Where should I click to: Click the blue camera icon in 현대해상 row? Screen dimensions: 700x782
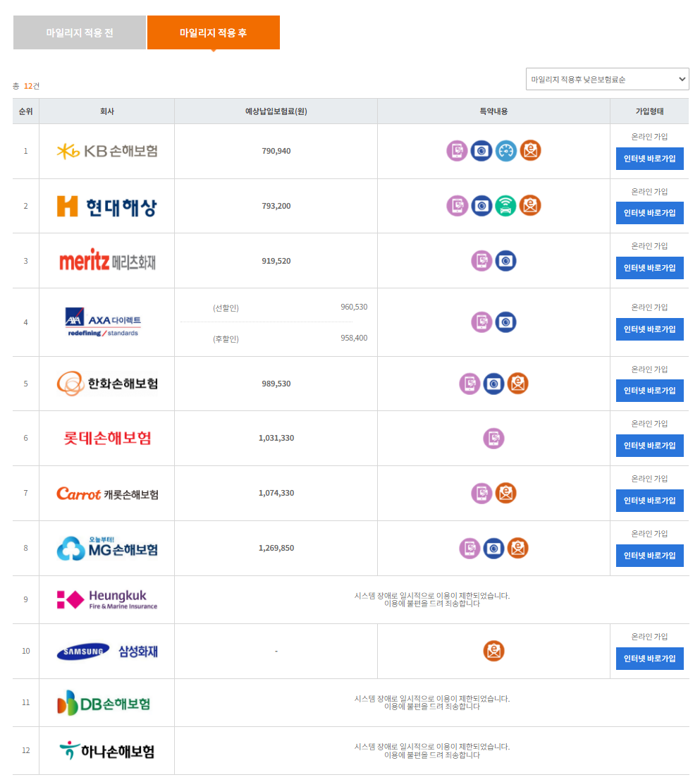[481, 205]
